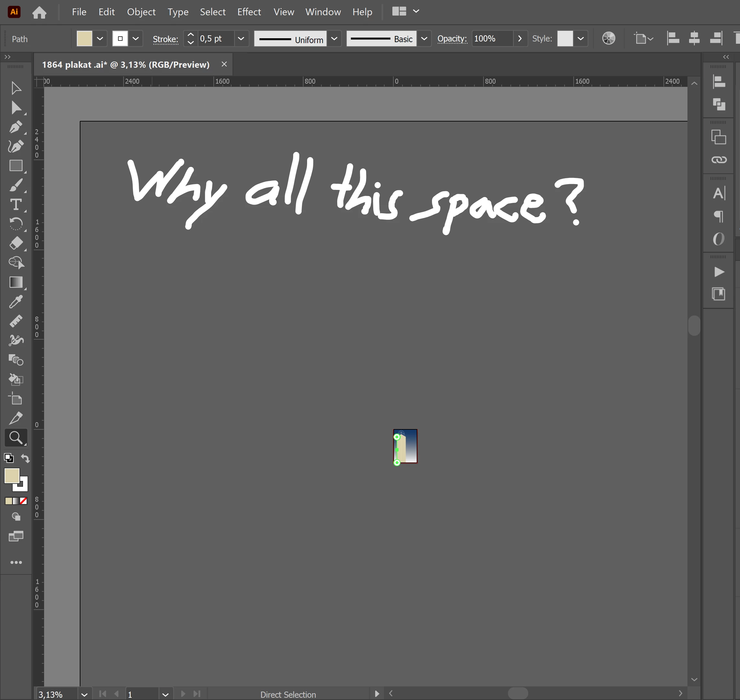Select the Gradient tool

coord(16,282)
